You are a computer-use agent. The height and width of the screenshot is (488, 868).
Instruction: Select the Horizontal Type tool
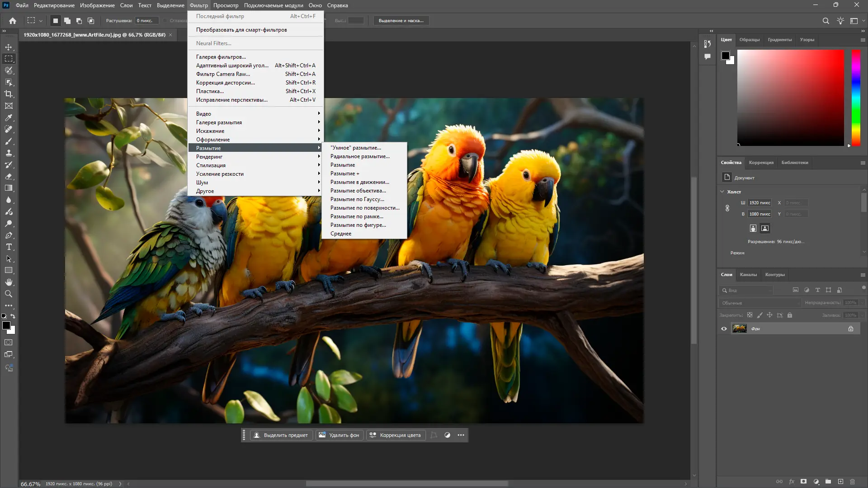(x=9, y=247)
